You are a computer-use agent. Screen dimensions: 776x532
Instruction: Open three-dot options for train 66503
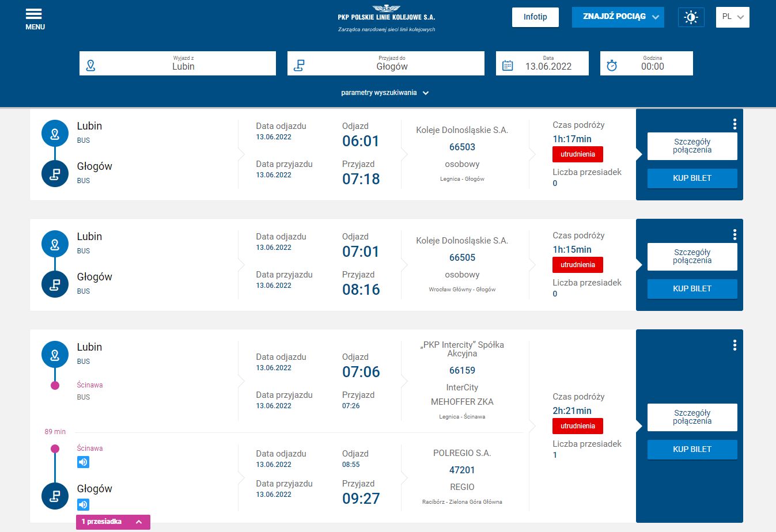click(735, 124)
